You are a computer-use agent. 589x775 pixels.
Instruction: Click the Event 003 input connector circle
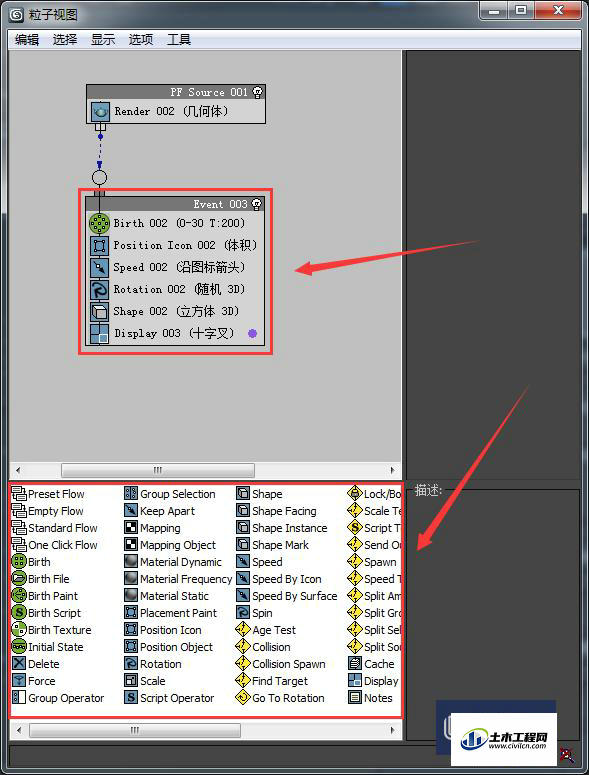(99, 177)
